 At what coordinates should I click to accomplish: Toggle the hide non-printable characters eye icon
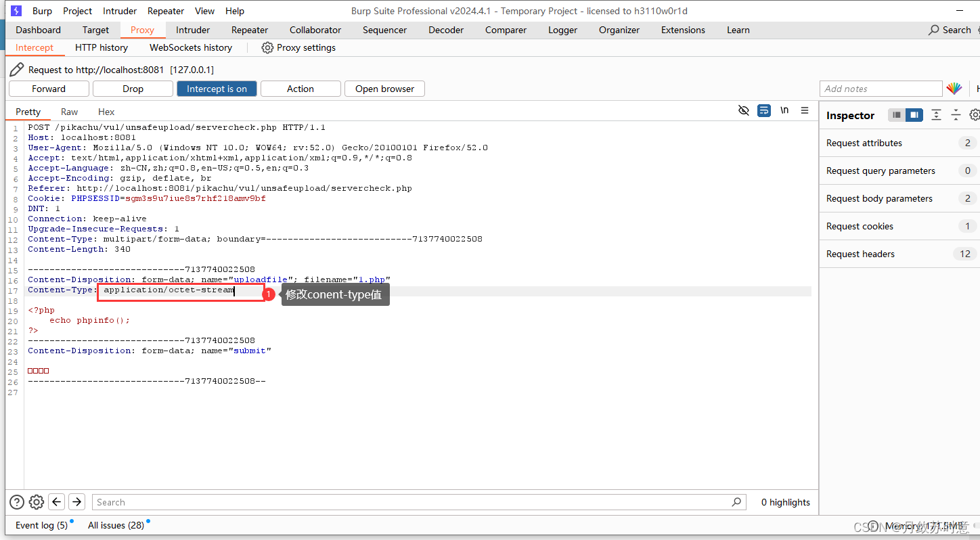point(744,110)
